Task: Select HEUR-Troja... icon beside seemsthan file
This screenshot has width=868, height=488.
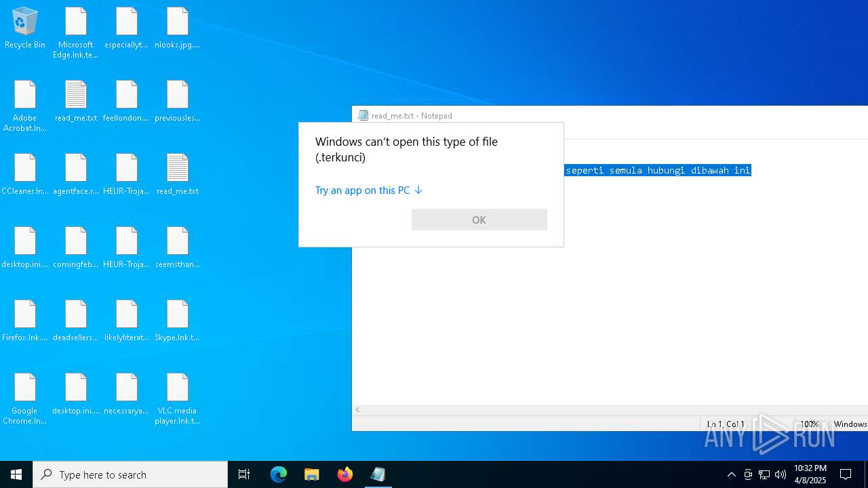Action: pyautogui.click(x=127, y=248)
